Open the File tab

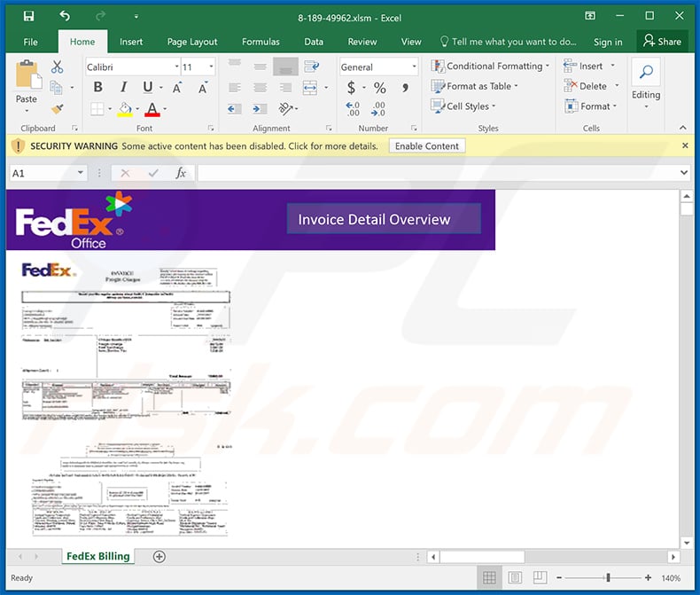coord(30,42)
